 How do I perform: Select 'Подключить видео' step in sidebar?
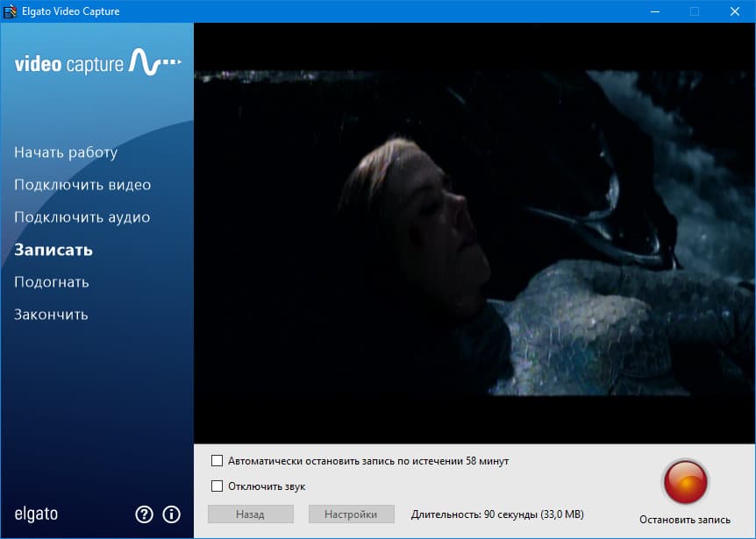pyautogui.click(x=82, y=184)
